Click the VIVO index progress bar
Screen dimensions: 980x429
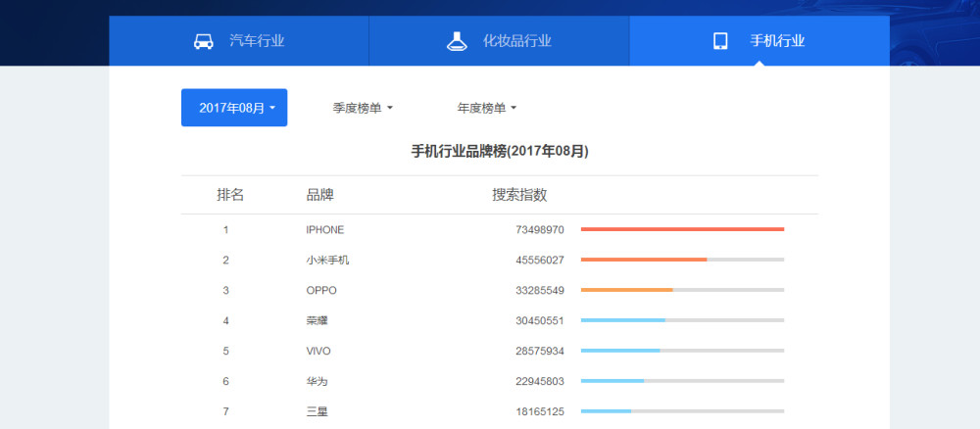tap(682, 351)
